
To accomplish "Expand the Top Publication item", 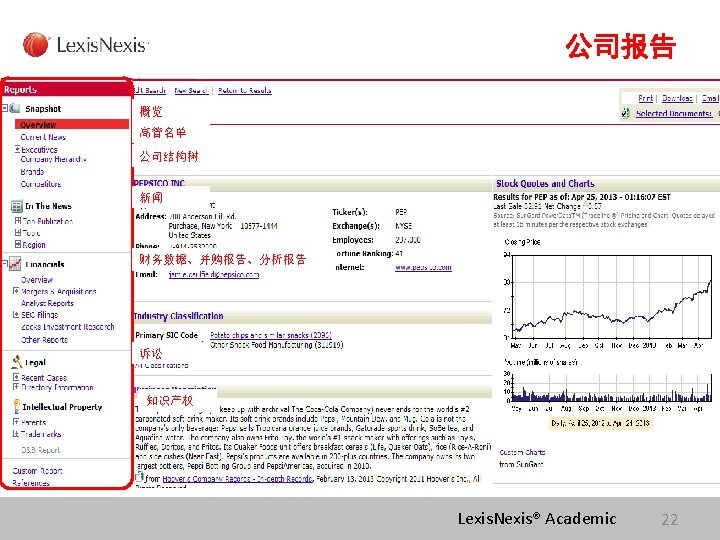I will coord(18,220).
